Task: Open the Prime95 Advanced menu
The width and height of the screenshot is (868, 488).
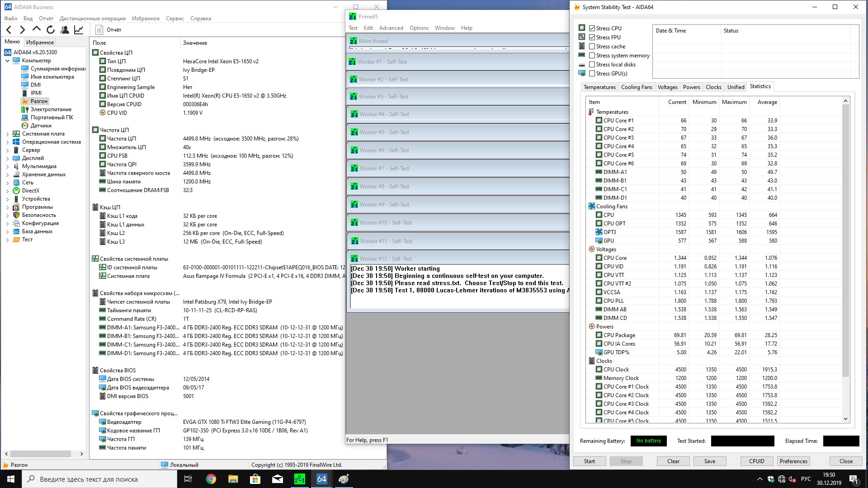Action: 391,28
